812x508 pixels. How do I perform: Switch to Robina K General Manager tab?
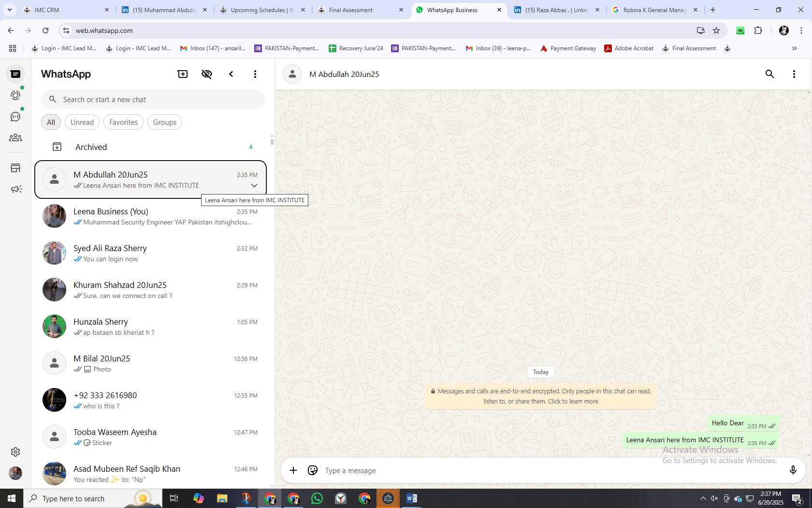pyautogui.click(x=655, y=10)
